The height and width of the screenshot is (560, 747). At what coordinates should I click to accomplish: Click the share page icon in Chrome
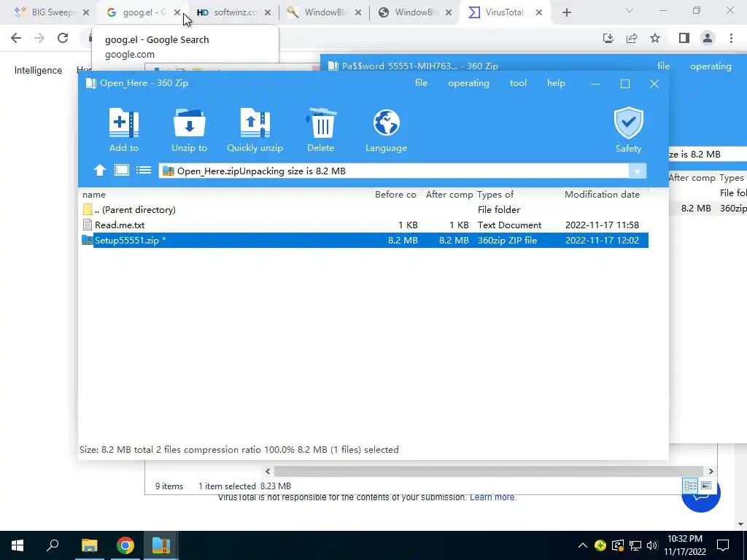(x=632, y=38)
